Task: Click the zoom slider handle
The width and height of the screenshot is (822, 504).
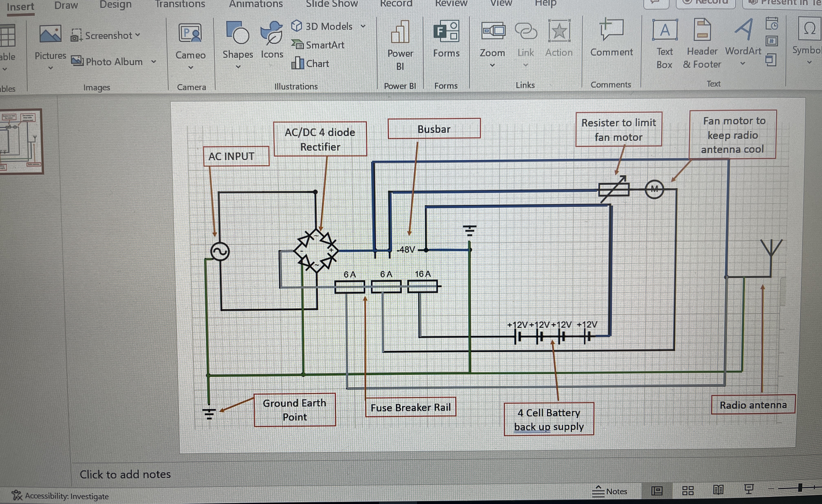Action: click(x=800, y=488)
